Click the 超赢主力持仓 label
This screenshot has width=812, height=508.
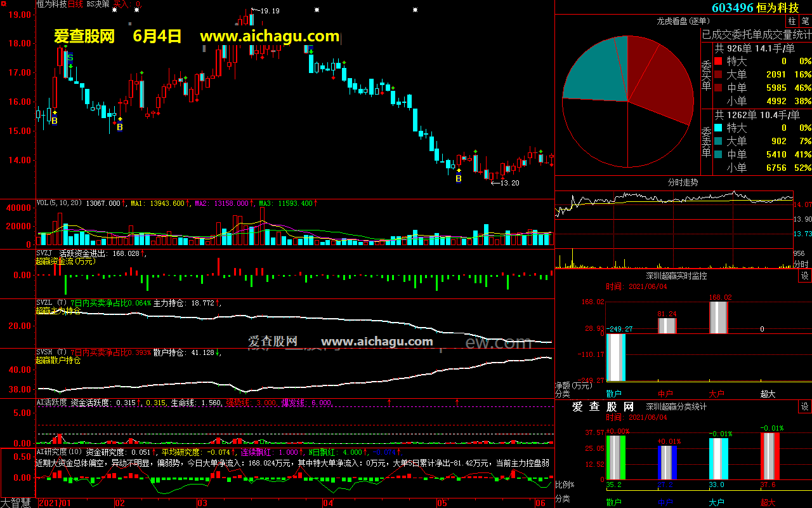[x=58, y=311]
